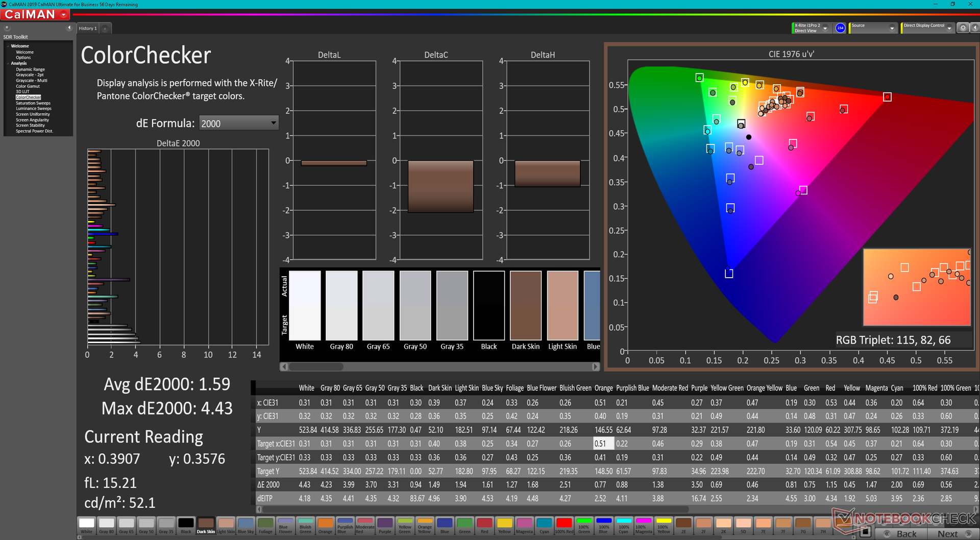This screenshot has width=980, height=540.
Task: Add a new history tab with plus
Action: coord(105,29)
